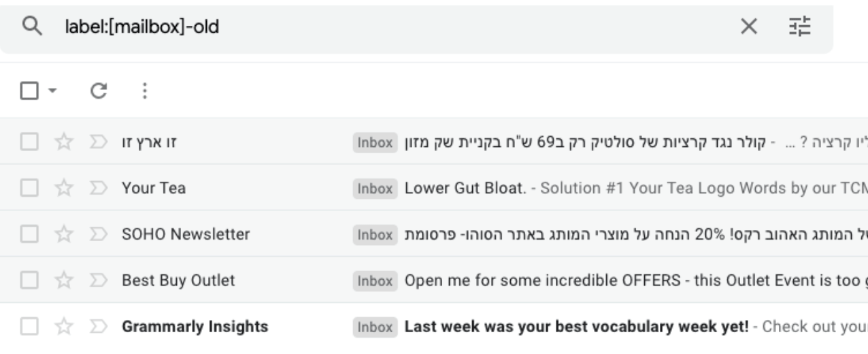Toggle the select all checkbox
The image size is (868, 354).
pyautogui.click(x=29, y=91)
